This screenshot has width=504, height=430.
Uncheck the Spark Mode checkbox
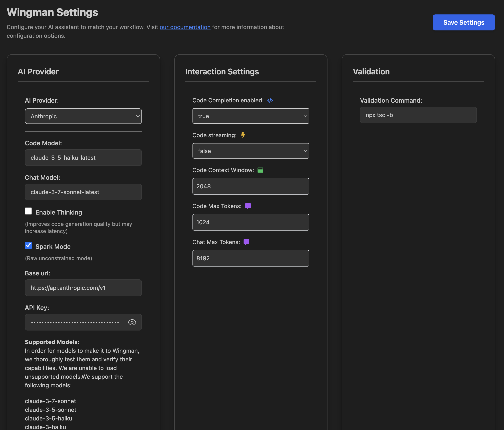pyautogui.click(x=28, y=245)
